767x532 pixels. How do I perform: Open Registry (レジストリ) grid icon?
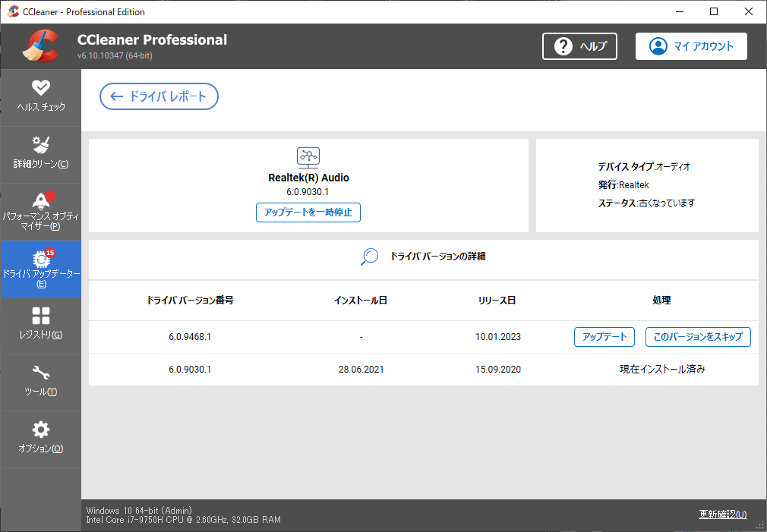40,316
